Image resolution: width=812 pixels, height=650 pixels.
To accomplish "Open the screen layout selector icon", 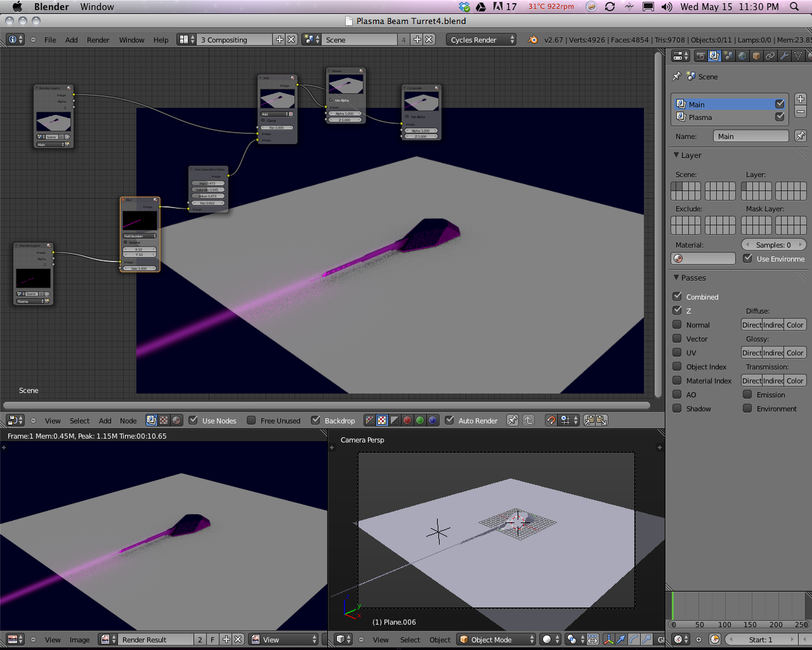I will [x=187, y=39].
